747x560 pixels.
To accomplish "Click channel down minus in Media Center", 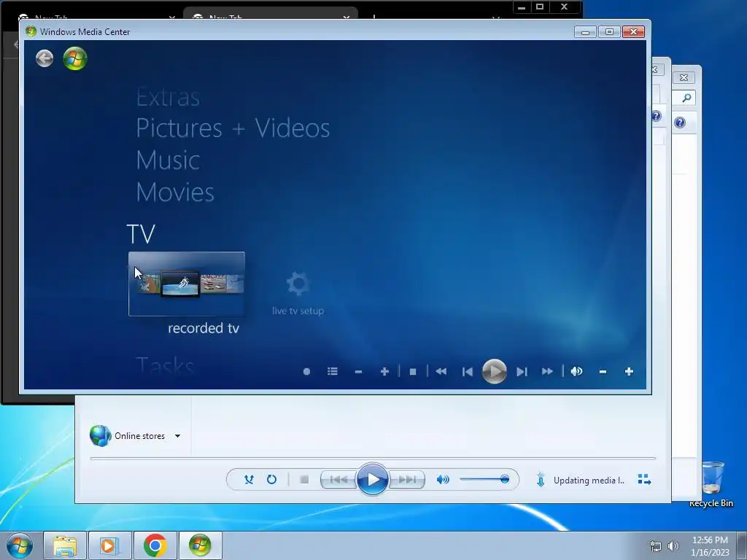I will [x=359, y=371].
